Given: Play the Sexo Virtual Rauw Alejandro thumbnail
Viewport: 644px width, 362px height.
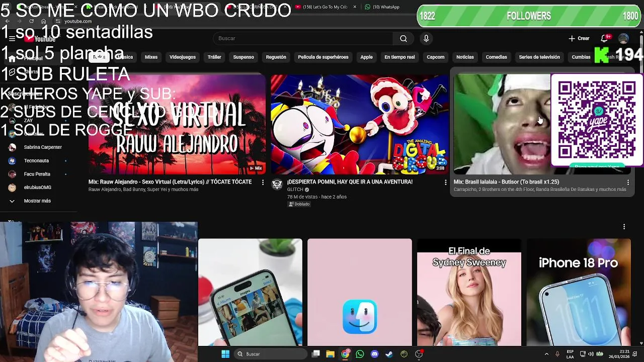Looking at the screenshot, I should pyautogui.click(x=177, y=124).
